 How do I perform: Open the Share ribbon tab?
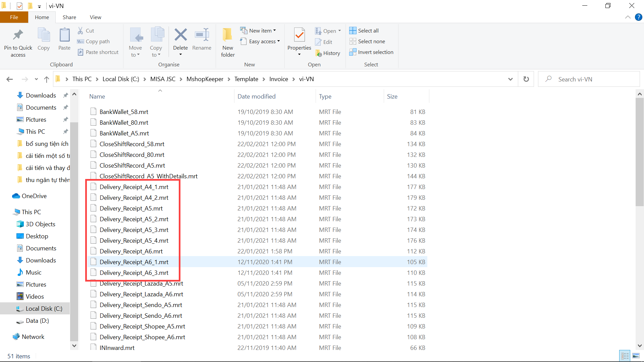click(69, 17)
